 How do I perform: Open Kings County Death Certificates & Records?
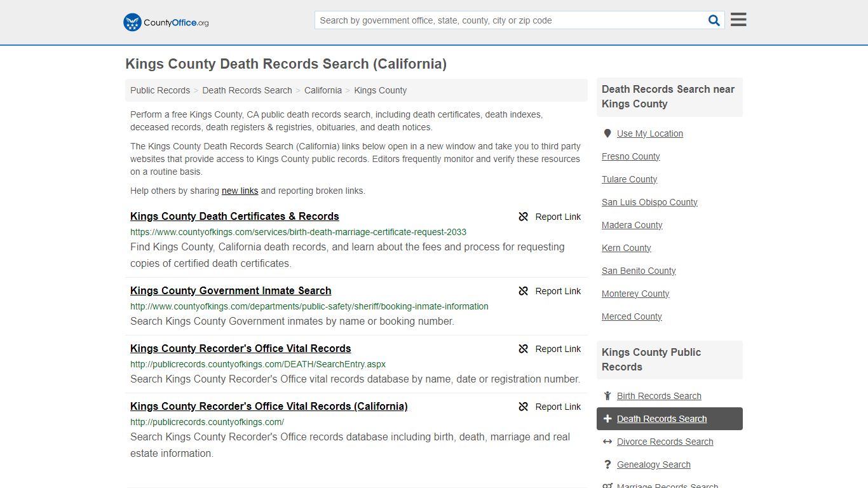click(234, 216)
